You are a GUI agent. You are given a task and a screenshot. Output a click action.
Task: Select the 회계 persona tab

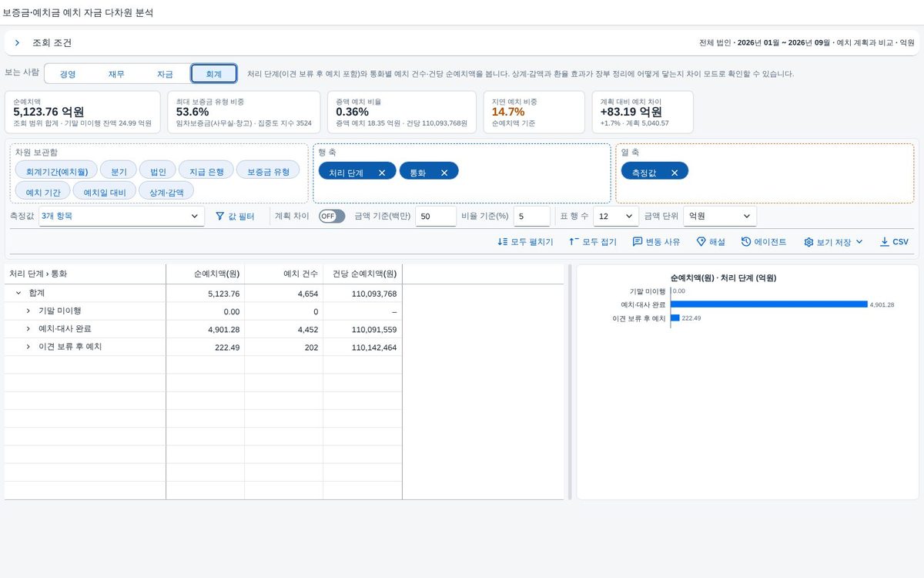(213, 74)
